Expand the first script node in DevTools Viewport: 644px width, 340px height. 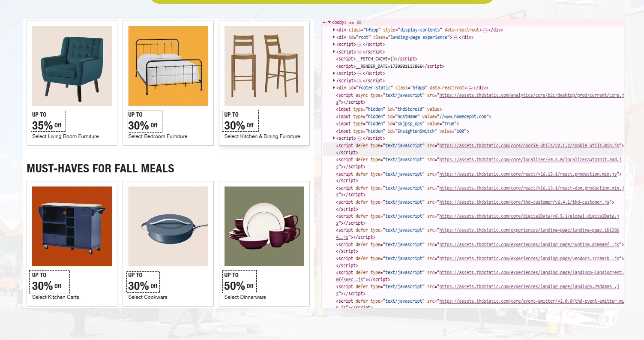tap(335, 44)
